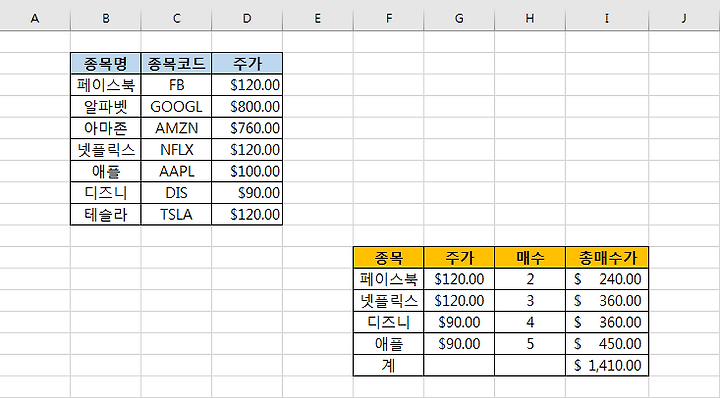720x398 pixels.
Task: Click the $240.00 total cell
Action: pyautogui.click(x=607, y=279)
